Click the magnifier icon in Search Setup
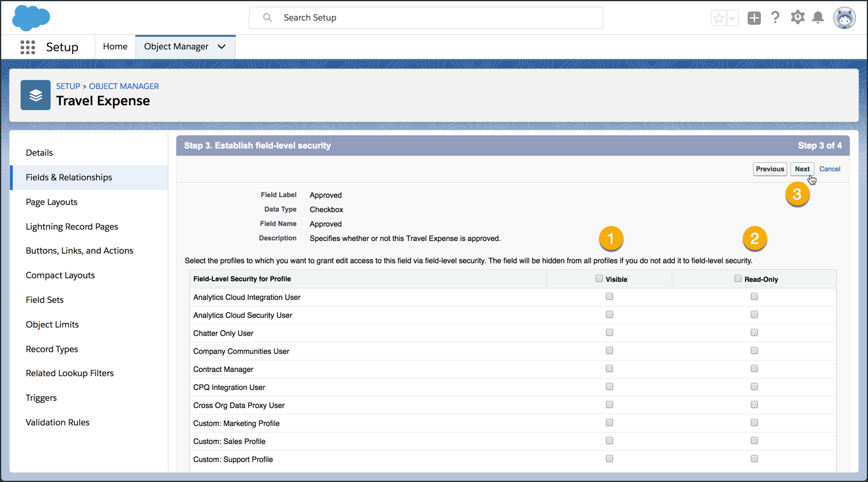Viewport: 868px width, 482px height. tap(267, 17)
